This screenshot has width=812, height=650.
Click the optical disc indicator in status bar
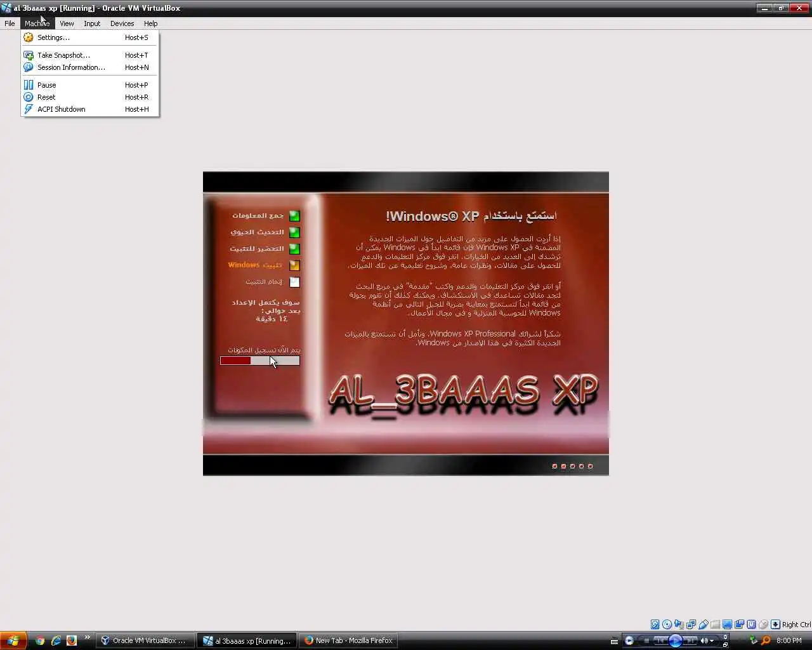pos(667,625)
